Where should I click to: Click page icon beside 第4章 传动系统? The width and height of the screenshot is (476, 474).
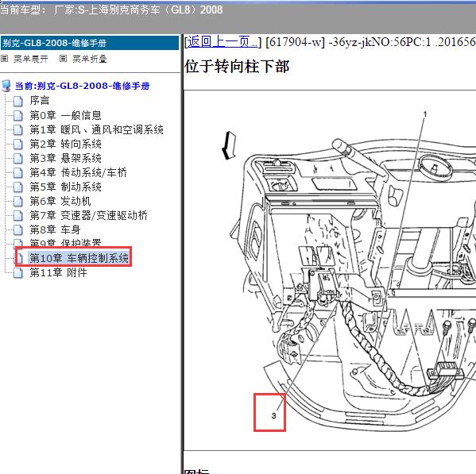pos(18,173)
